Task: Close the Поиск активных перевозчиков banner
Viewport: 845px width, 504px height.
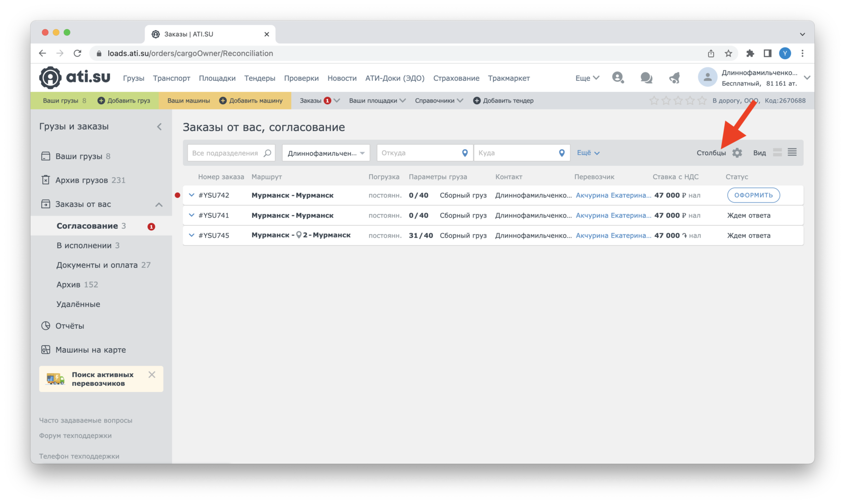Action: click(x=152, y=375)
